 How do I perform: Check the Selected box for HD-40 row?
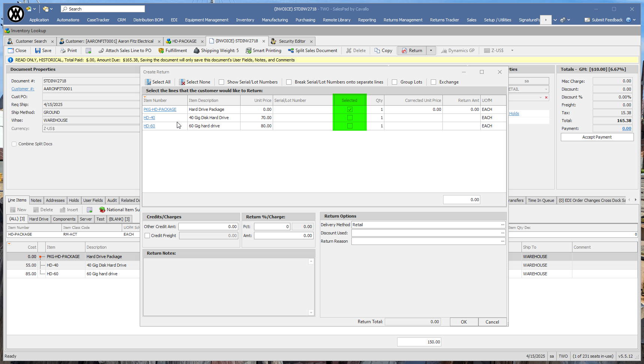[350, 118]
